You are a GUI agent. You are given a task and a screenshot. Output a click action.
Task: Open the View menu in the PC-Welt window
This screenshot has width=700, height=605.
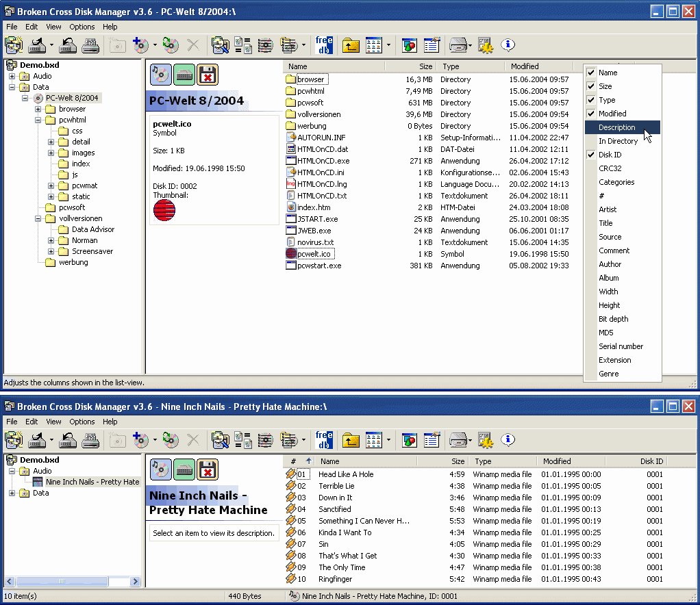point(53,27)
